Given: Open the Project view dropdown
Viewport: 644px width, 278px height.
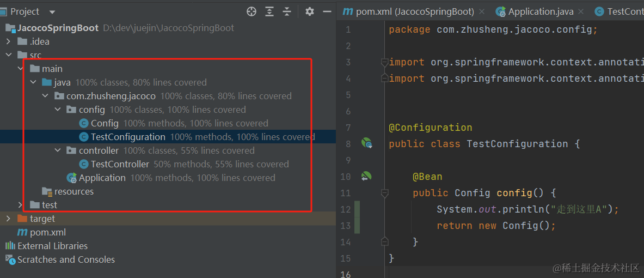Looking at the screenshot, I should (x=52, y=12).
